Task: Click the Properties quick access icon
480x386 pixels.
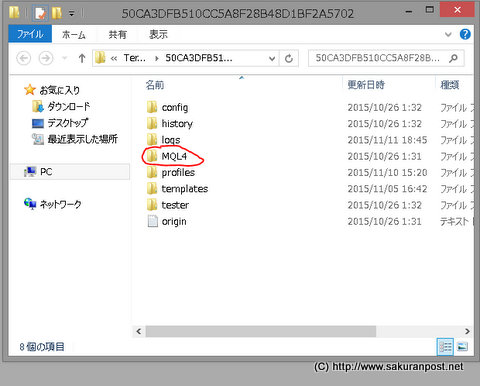Action: [x=40, y=13]
